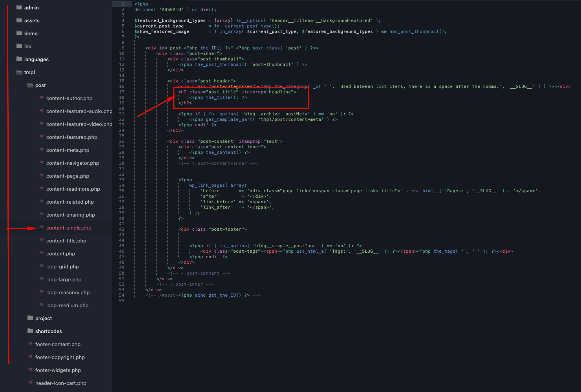Click PHP file icon beside content-readmore.php
This screenshot has width=581, height=392.
[x=42, y=189]
